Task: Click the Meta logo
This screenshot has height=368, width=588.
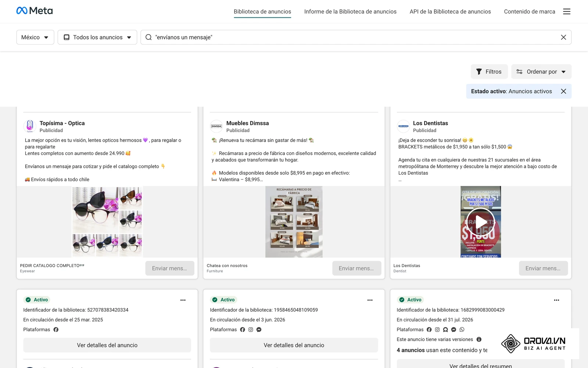Action: click(x=35, y=11)
